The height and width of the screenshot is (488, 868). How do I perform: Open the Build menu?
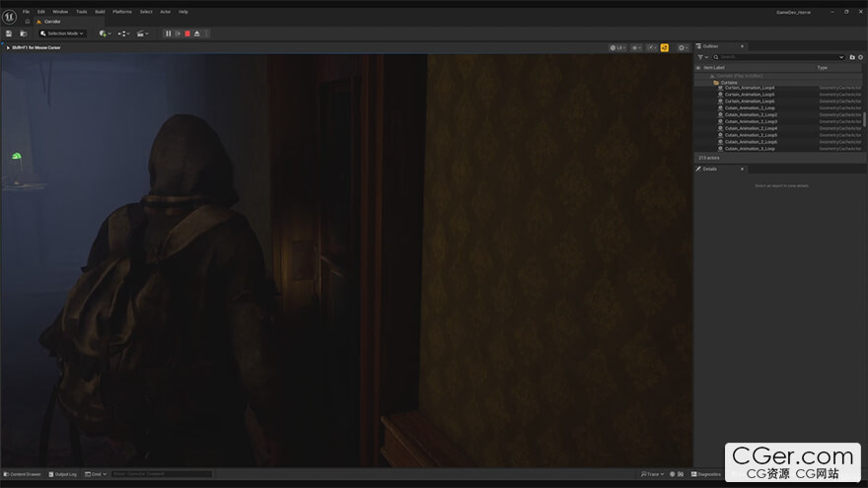(x=100, y=12)
